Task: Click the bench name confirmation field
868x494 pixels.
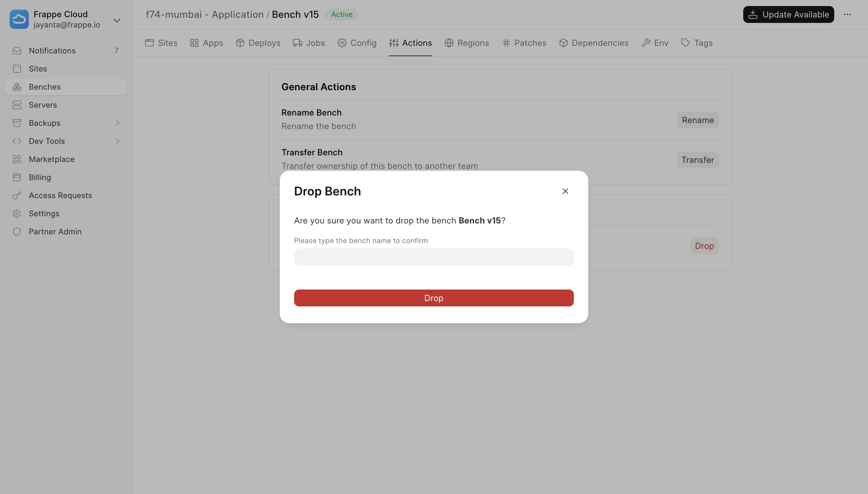Action: (434, 257)
